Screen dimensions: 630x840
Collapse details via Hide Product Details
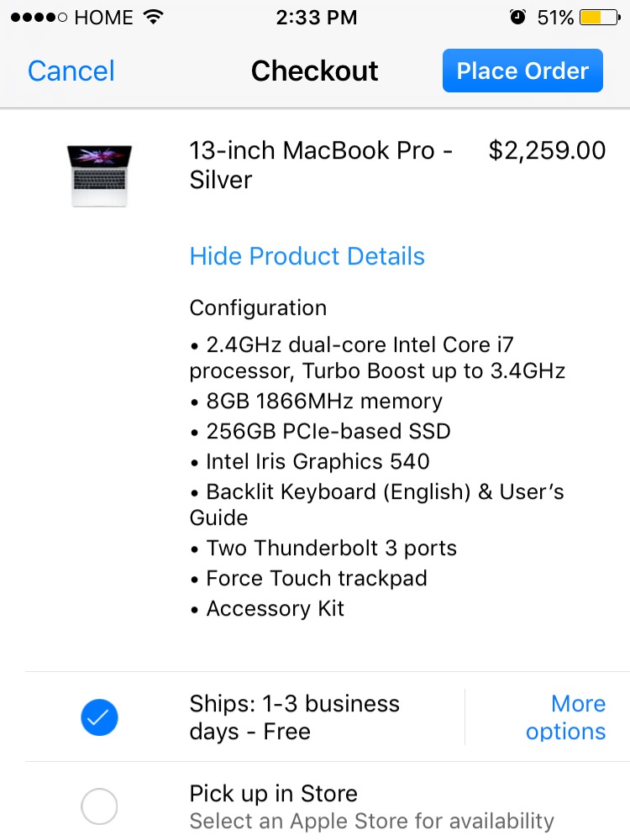point(307,256)
